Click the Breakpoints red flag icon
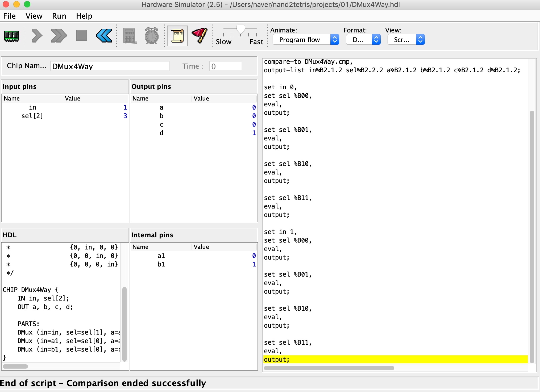Viewport: 540px width, 392px height. click(x=200, y=36)
